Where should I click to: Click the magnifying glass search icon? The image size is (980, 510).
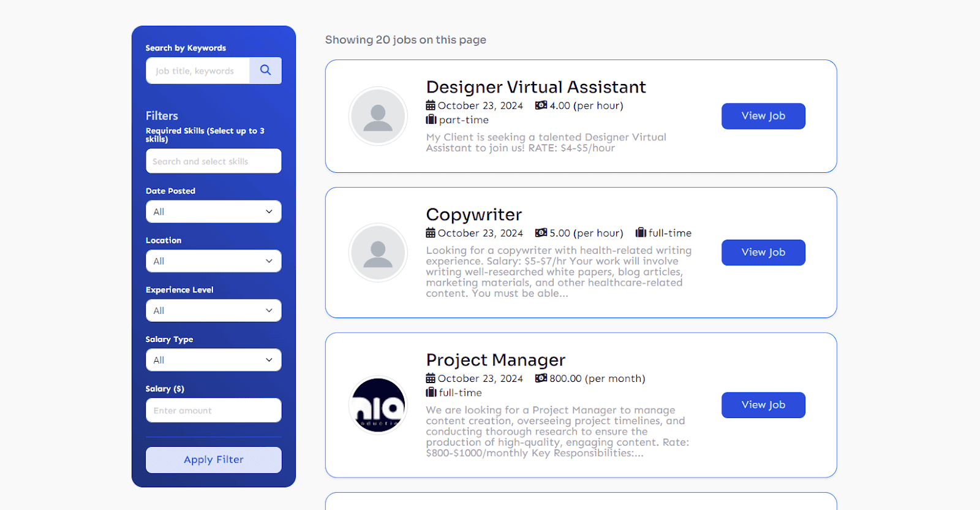[265, 70]
